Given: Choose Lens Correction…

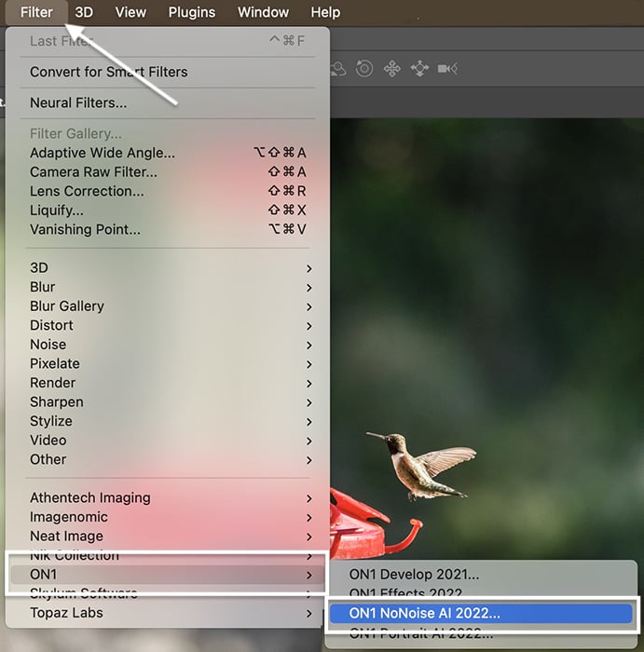Looking at the screenshot, I should pyautogui.click(x=168, y=191).
